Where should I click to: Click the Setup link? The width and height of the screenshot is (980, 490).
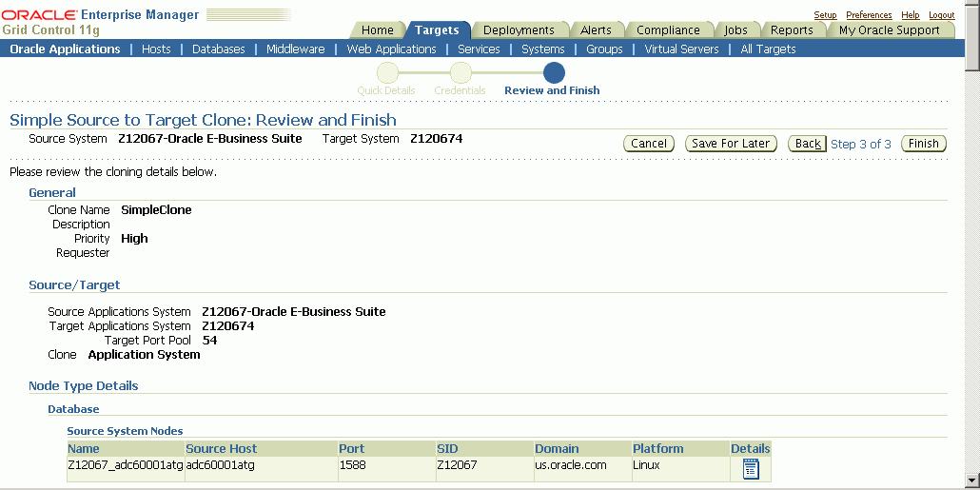coord(825,15)
